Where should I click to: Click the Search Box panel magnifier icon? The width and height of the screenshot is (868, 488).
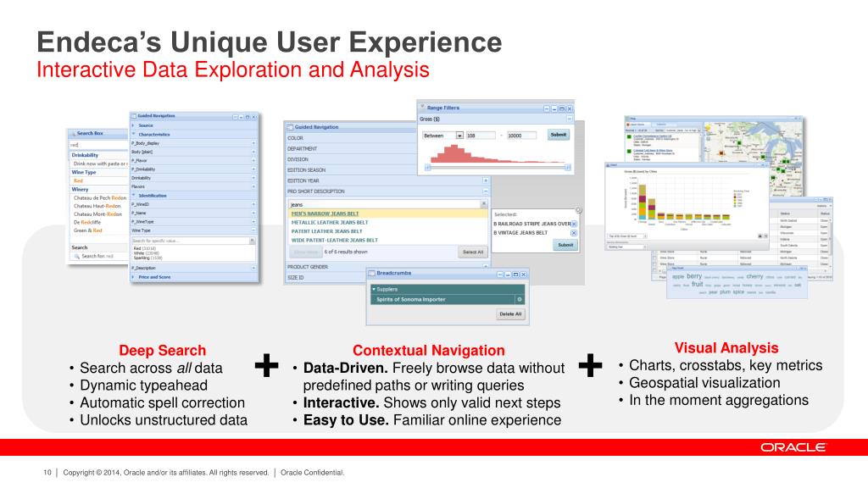[x=73, y=133]
